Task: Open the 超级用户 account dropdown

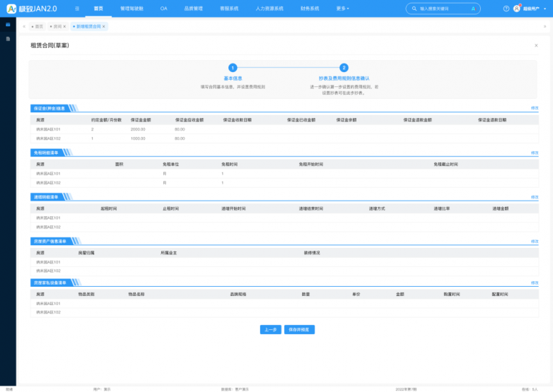Action: 533,8
